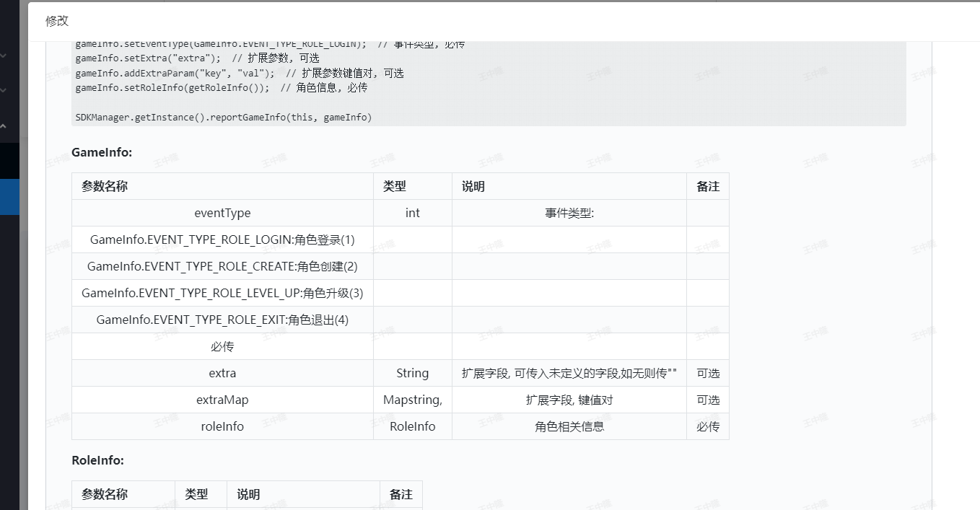Image resolution: width=980 pixels, height=510 pixels.
Task: Select the String type cell for extra
Action: pyautogui.click(x=412, y=373)
